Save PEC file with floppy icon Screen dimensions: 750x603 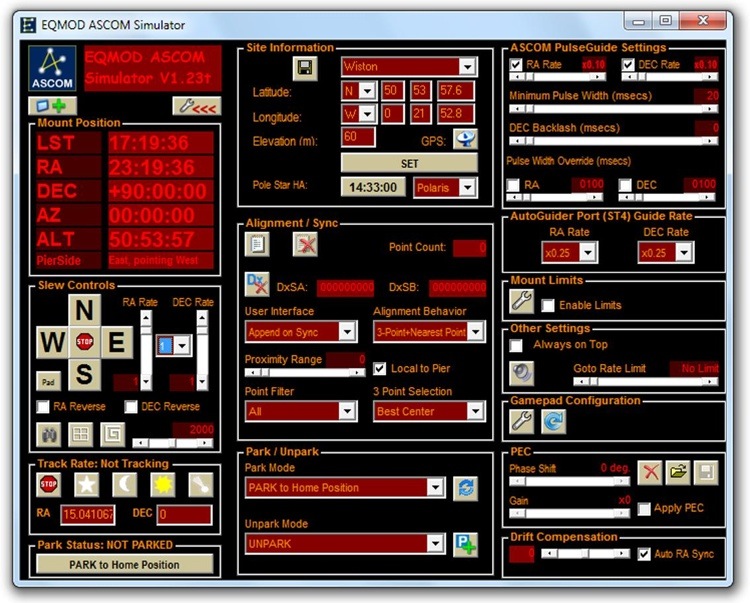[x=706, y=472]
